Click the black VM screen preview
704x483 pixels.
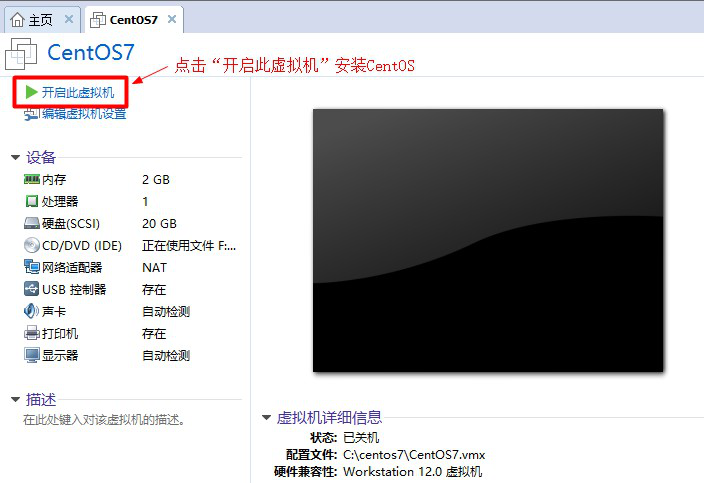(x=488, y=240)
